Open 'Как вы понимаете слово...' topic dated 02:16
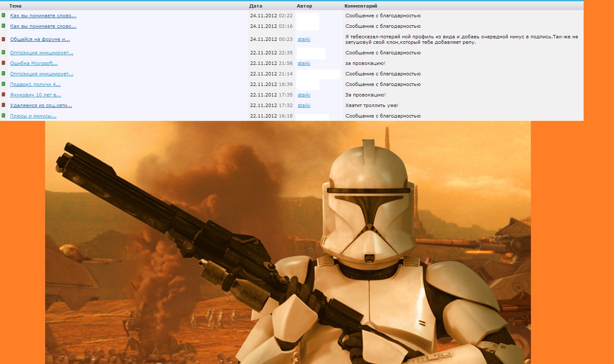The width and height of the screenshot is (614, 364). [43, 26]
